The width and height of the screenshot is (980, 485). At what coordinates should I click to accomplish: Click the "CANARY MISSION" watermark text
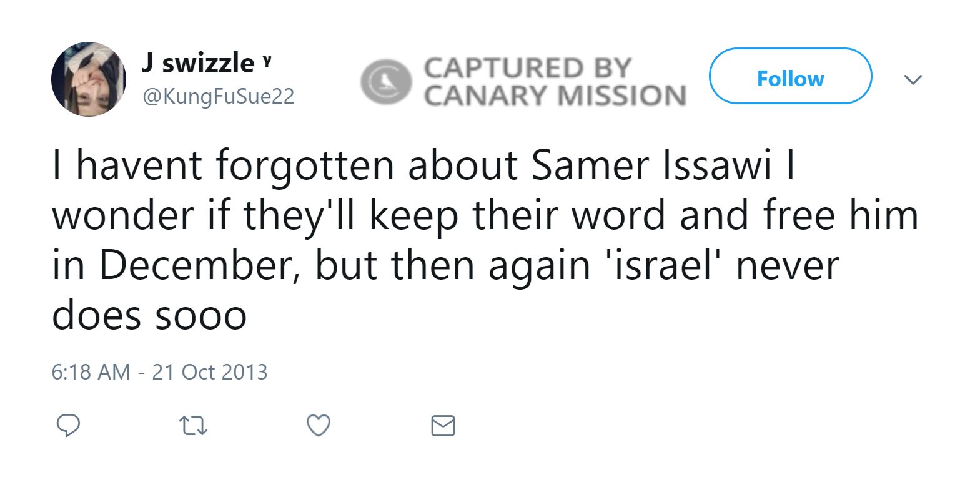555,96
